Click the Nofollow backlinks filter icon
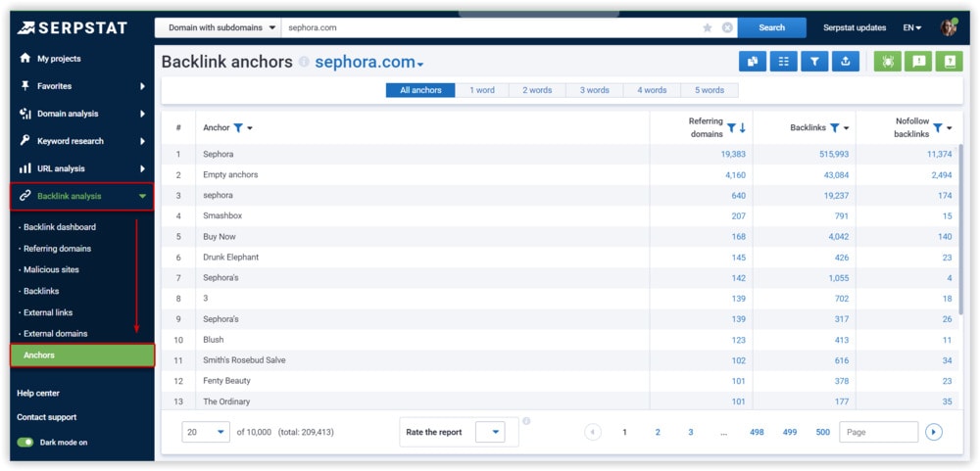Screen dimensions: 980x471 click(938, 127)
